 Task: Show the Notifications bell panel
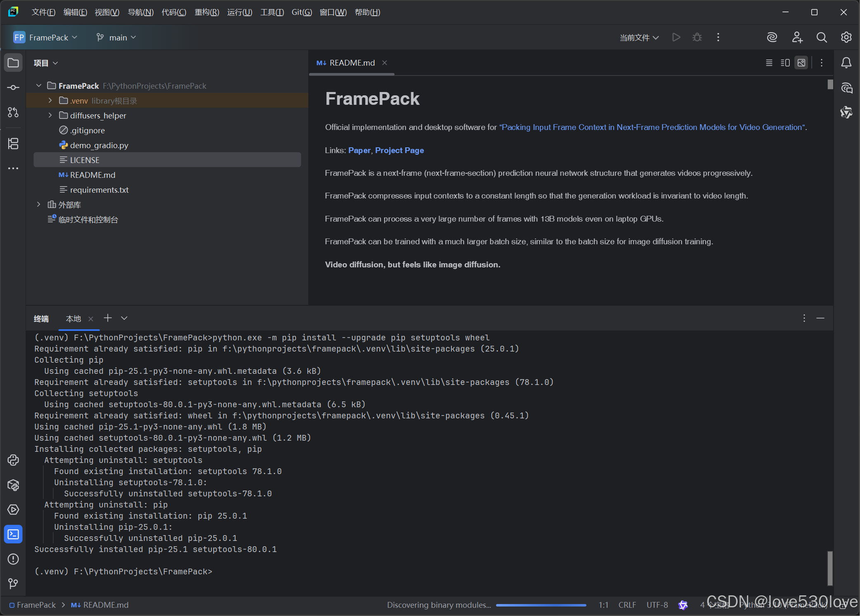coord(846,63)
